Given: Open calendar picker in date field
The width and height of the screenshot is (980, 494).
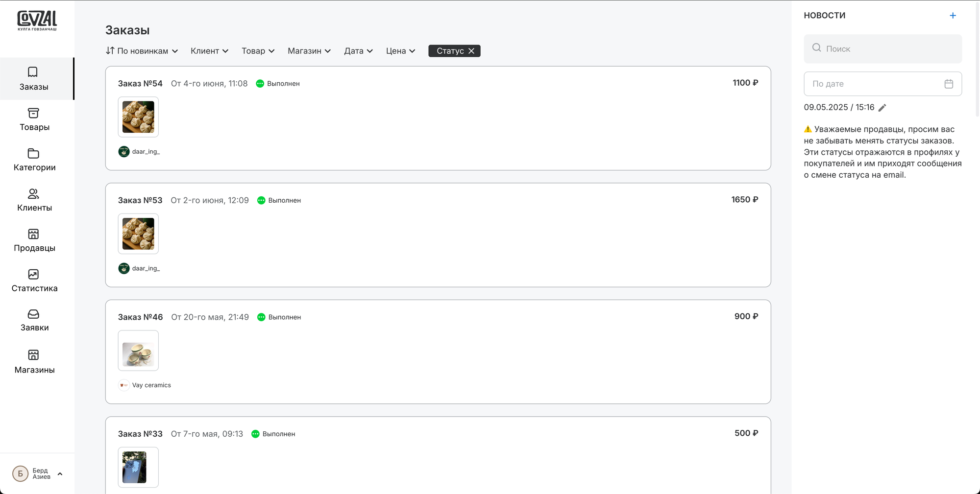Looking at the screenshot, I should click(949, 84).
